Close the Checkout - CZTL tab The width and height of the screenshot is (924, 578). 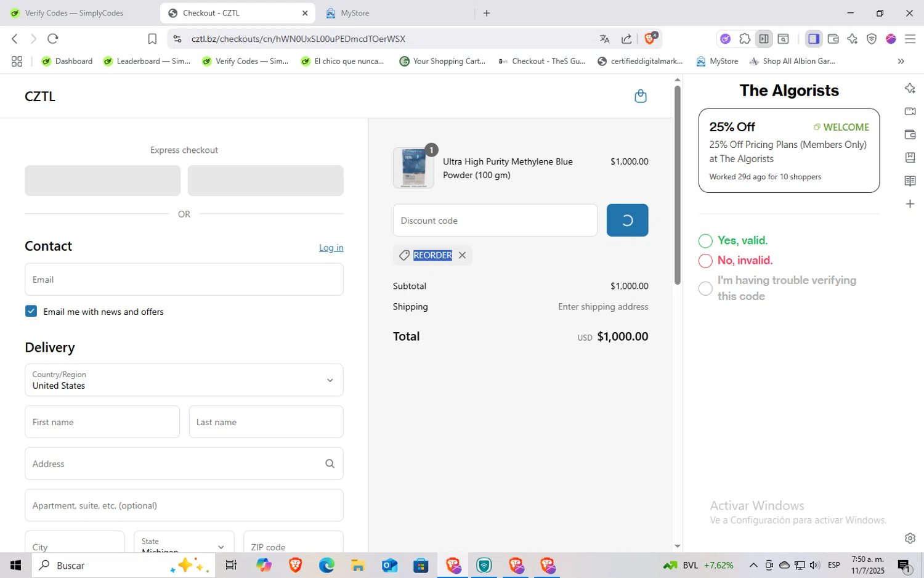click(305, 13)
